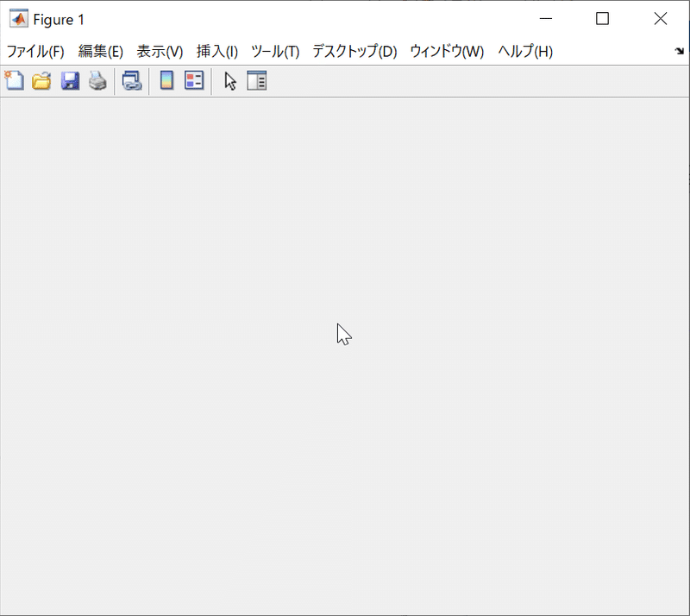
Task: Close the Figure 1 window
Action: 661,18
